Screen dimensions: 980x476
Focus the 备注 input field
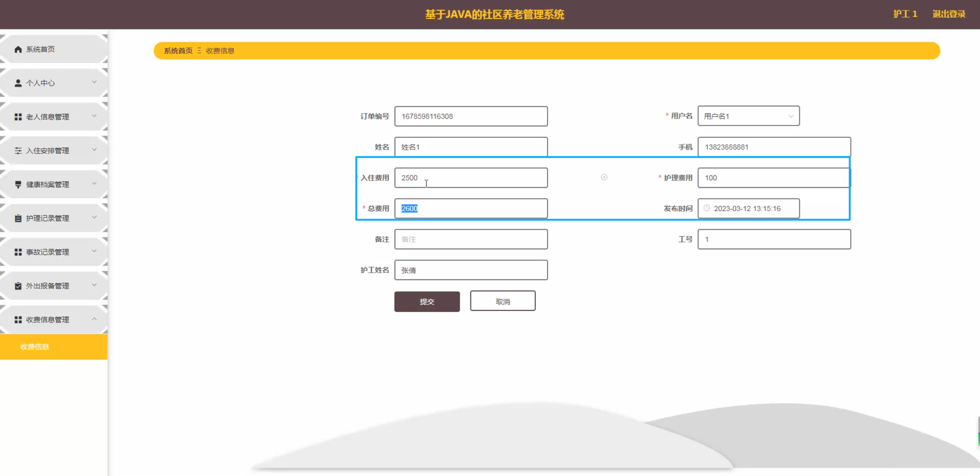click(471, 239)
